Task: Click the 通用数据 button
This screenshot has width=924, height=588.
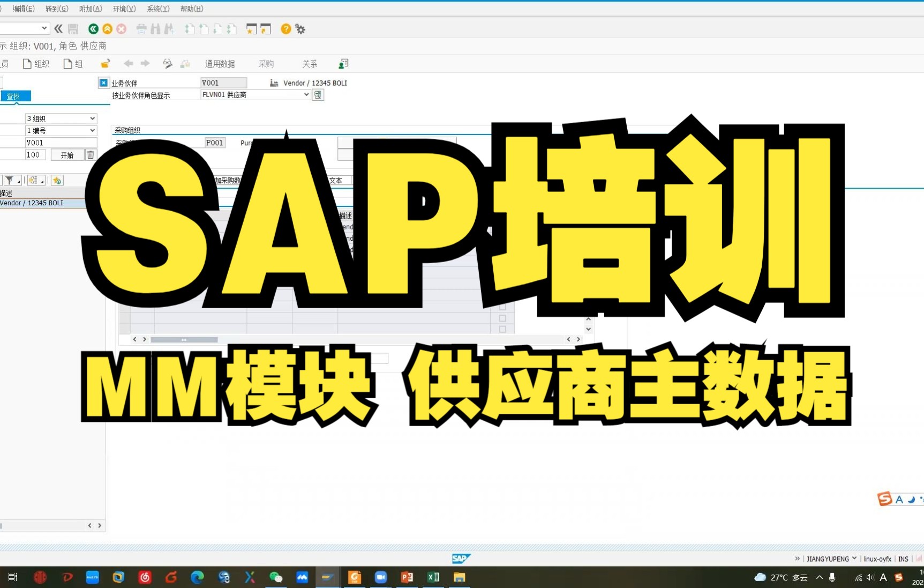Action: point(220,63)
